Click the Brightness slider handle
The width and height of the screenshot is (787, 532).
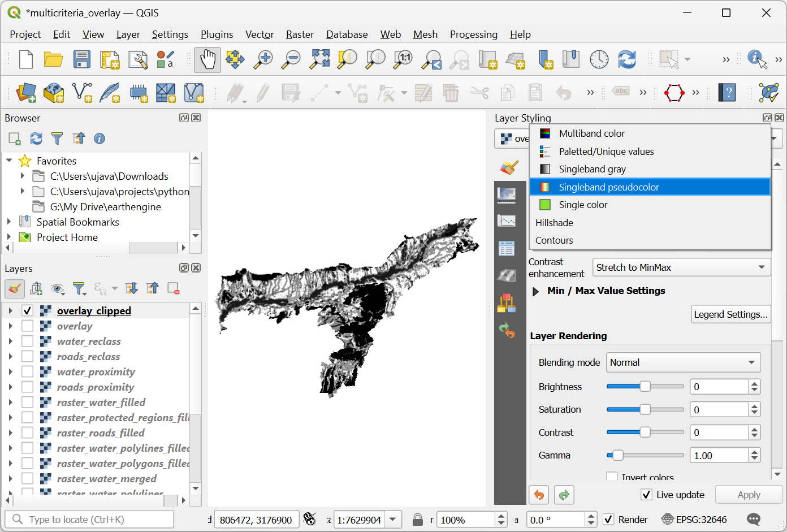(645, 387)
